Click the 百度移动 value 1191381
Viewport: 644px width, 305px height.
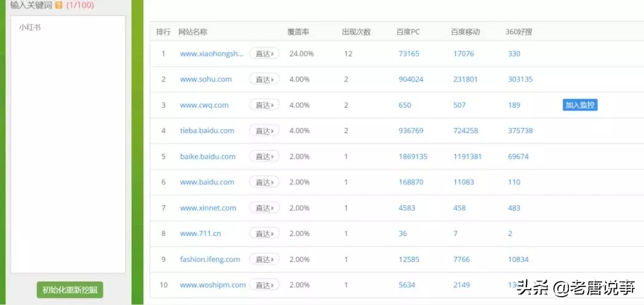click(x=468, y=157)
